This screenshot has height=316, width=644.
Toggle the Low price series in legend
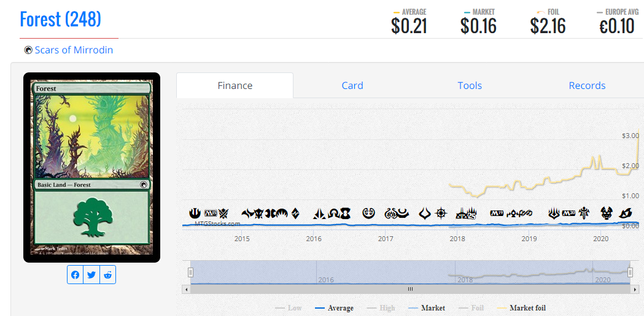coord(289,308)
